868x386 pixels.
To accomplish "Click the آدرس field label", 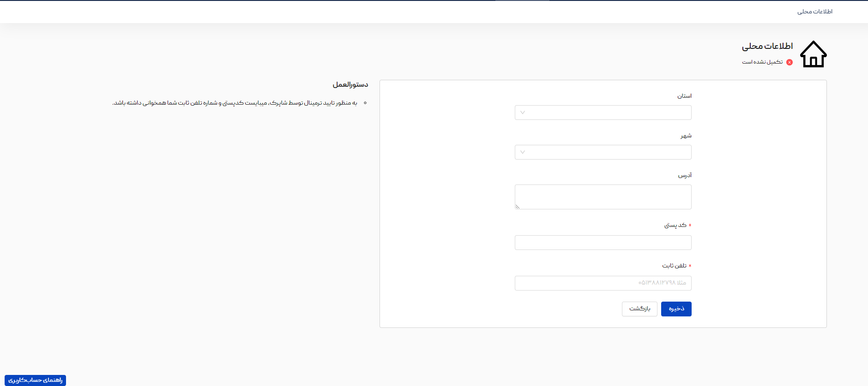I will (x=685, y=175).
